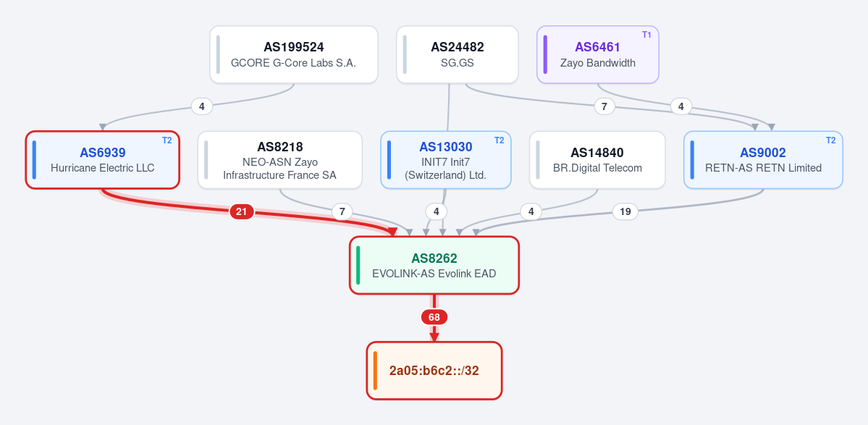Click the red 21 edge label
This screenshot has width=868, height=425.
[x=241, y=211]
